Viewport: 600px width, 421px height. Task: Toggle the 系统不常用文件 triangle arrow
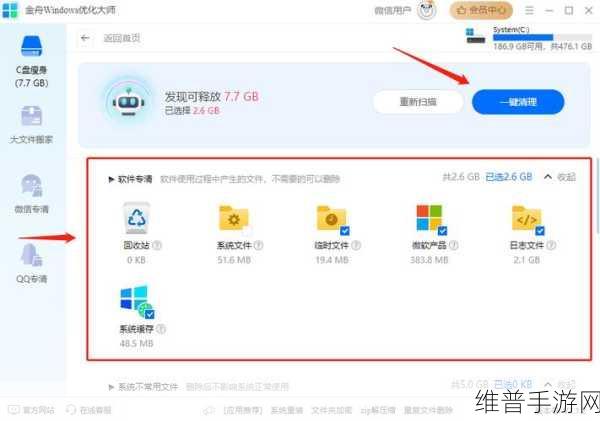click(x=111, y=387)
